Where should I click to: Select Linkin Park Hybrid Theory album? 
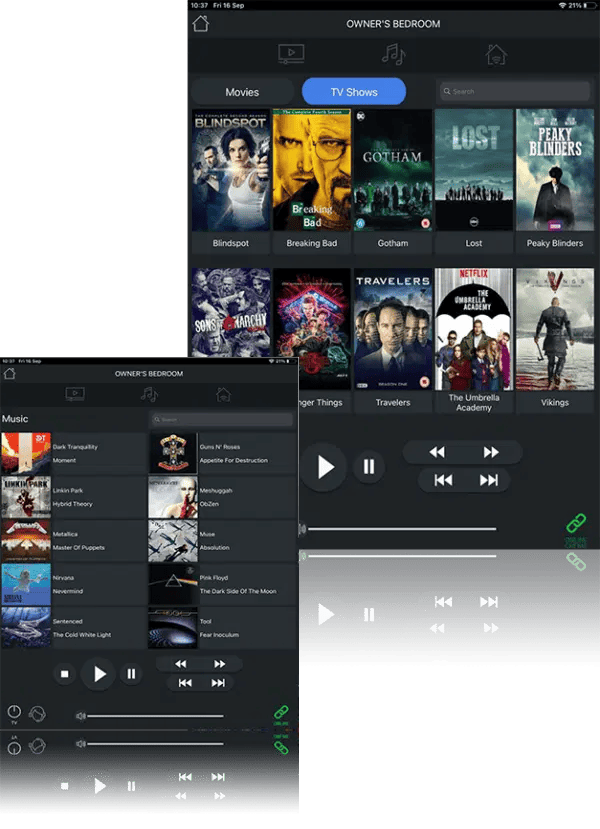coord(73,497)
